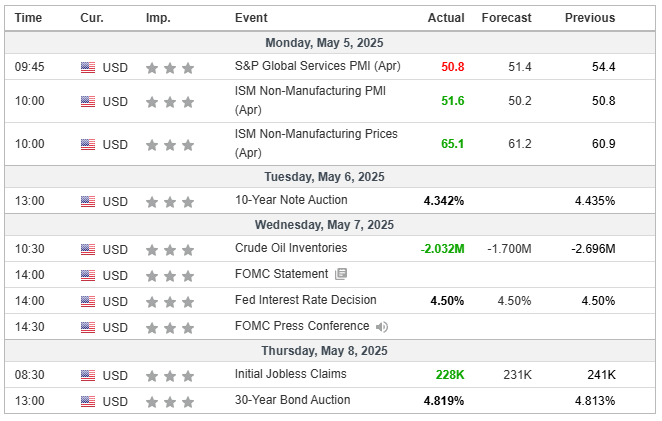Click the forecast value -1.700M
This screenshot has height=421, width=662.
tap(509, 249)
